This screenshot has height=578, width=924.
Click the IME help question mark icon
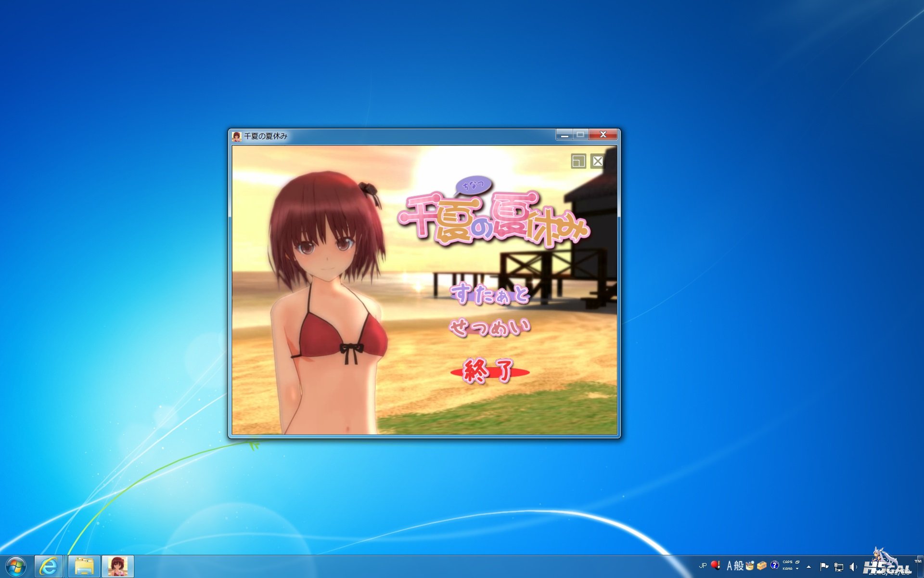(x=775, y=565)
